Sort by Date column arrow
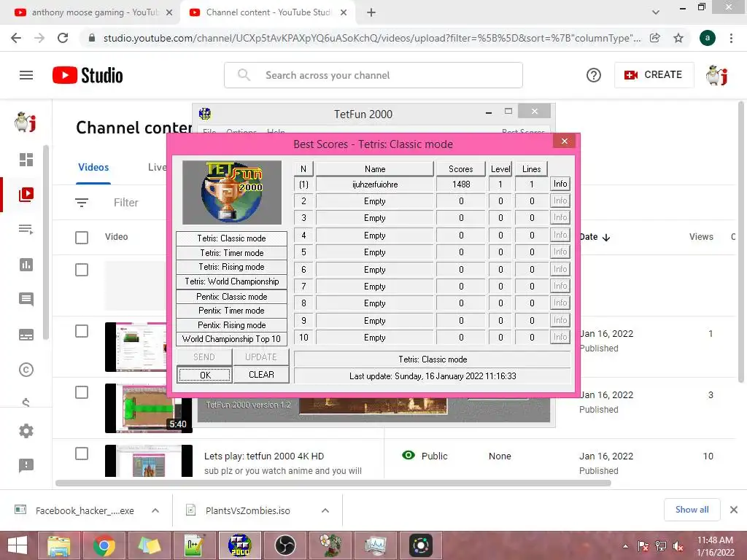747x560 pixels. (606, 237)
